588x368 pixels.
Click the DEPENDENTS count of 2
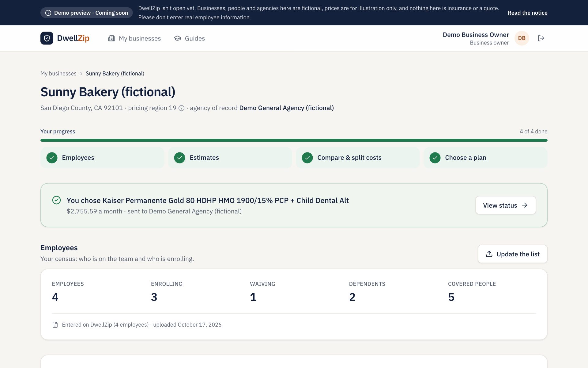click(x=352, y=297)
